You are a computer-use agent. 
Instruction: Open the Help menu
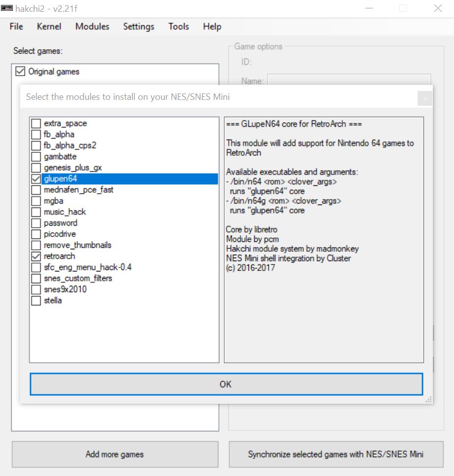point(212,27)
